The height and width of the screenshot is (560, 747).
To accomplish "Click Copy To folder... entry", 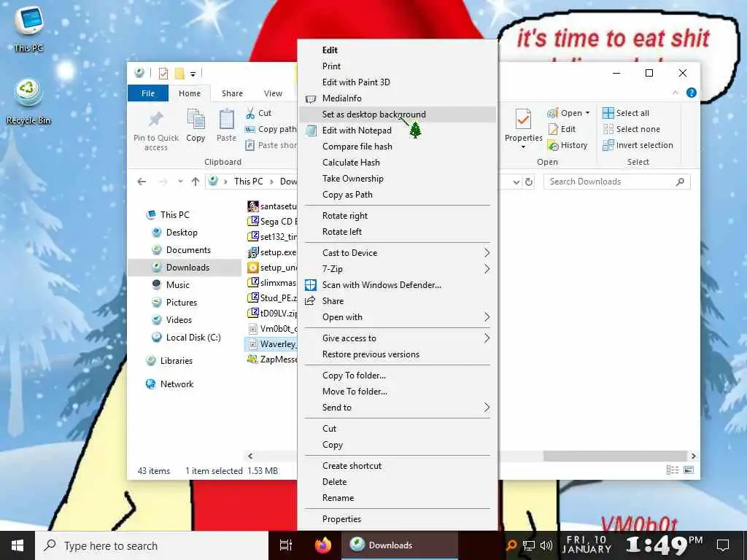I will [x=398, y=376].
